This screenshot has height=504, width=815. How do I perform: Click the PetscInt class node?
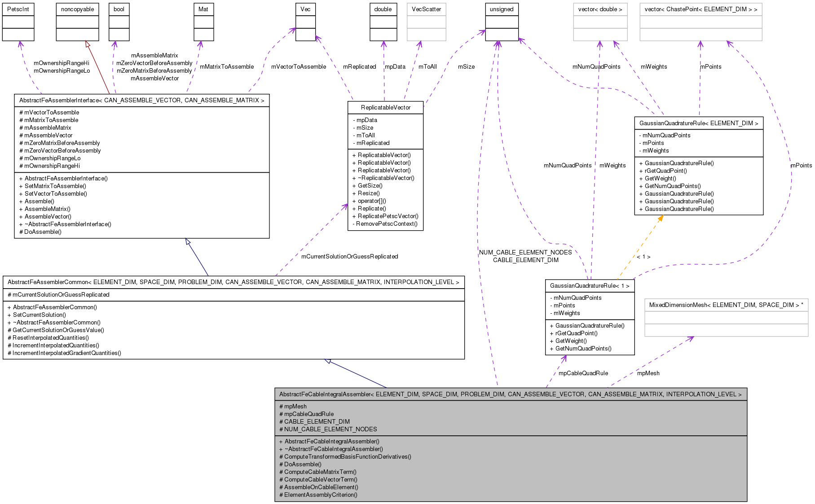[18, 22]
